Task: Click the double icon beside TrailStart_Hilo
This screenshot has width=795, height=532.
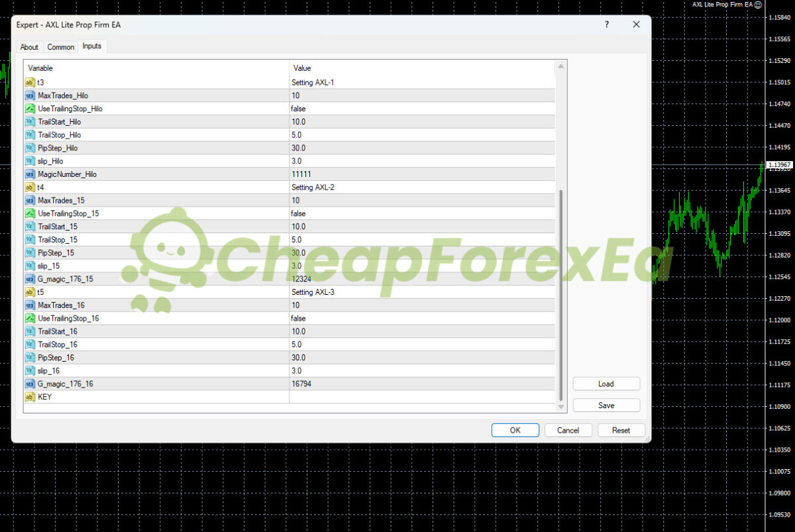Action: [30, 122]
